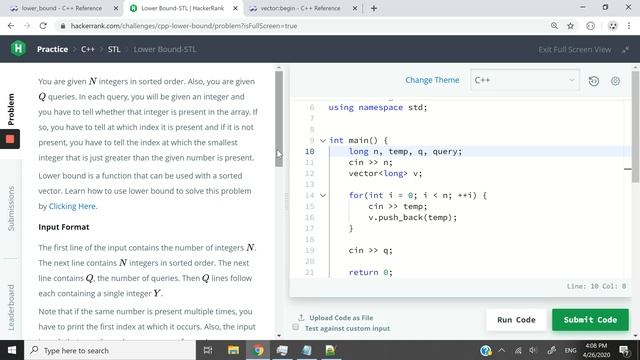
Task: Click the Run Code button
Action: pos(516,320)
